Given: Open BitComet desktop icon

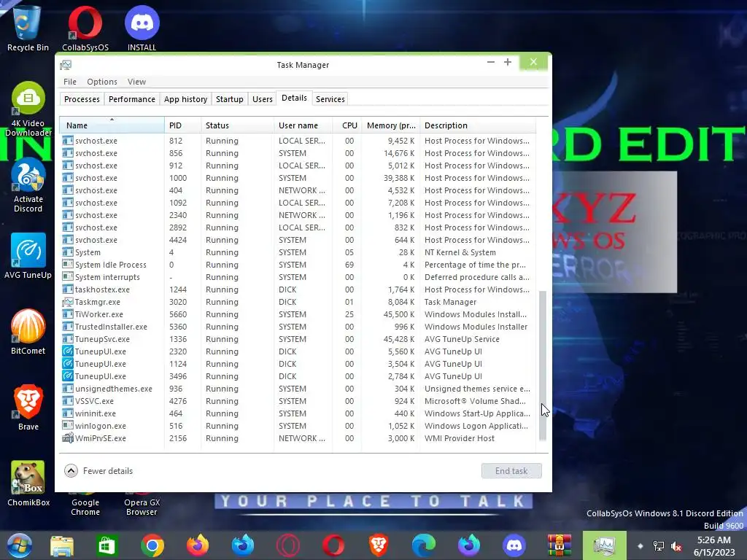Looking at the screenshot, I should click(28, 332).
